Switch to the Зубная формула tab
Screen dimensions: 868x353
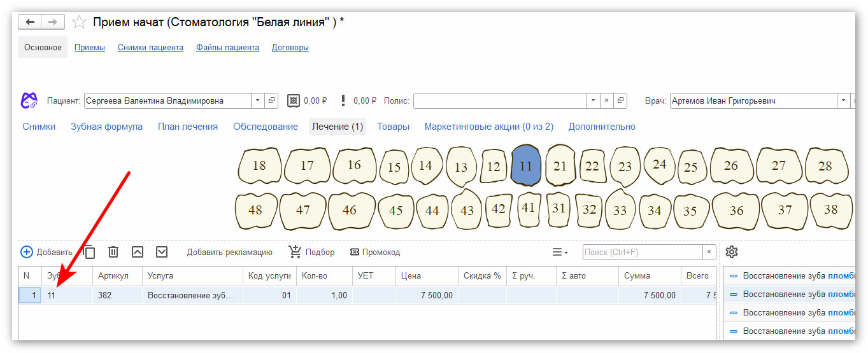click(106, 127)
